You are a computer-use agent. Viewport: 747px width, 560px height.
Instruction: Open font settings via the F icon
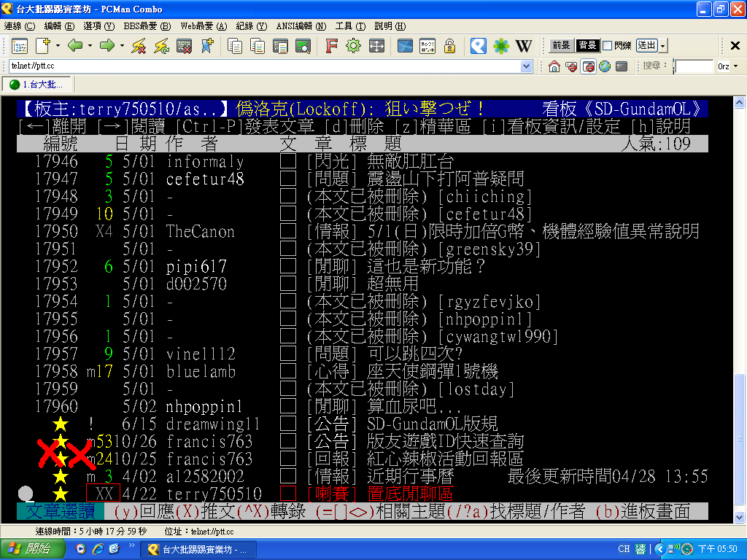click(331, 46)
